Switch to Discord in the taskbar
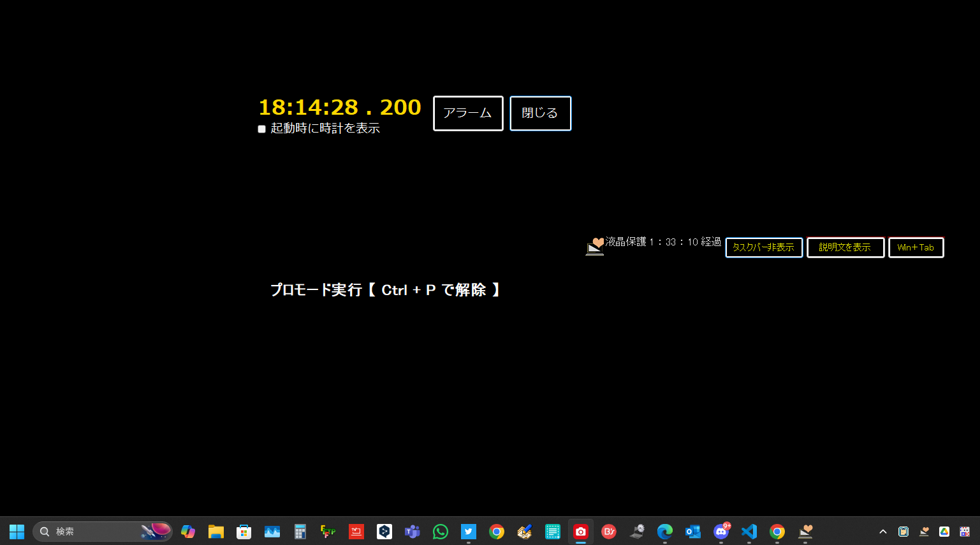 (721, 532)
